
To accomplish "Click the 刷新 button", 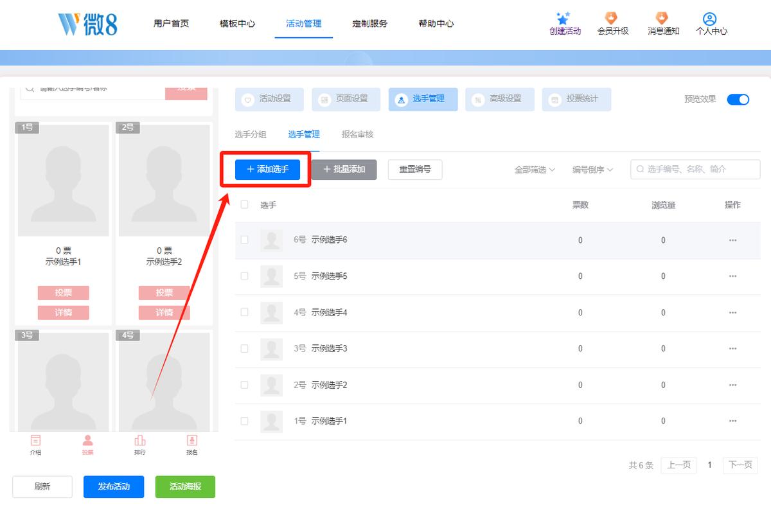I will click(x=42, y=486).
